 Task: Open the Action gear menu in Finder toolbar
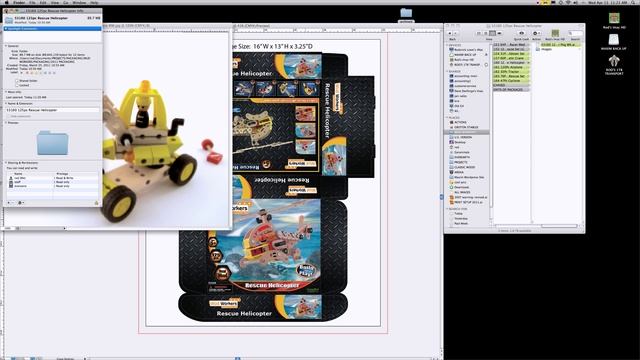click(x=537, y=33)
